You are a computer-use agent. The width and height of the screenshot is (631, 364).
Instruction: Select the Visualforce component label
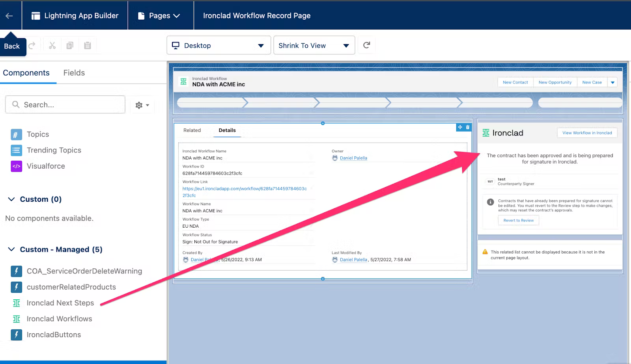click(46, 166)
